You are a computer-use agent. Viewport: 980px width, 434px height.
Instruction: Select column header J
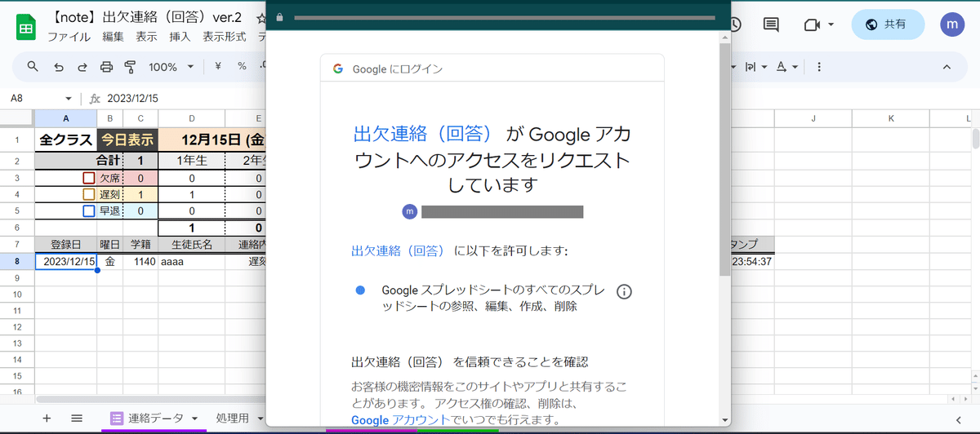pos(813,119)
